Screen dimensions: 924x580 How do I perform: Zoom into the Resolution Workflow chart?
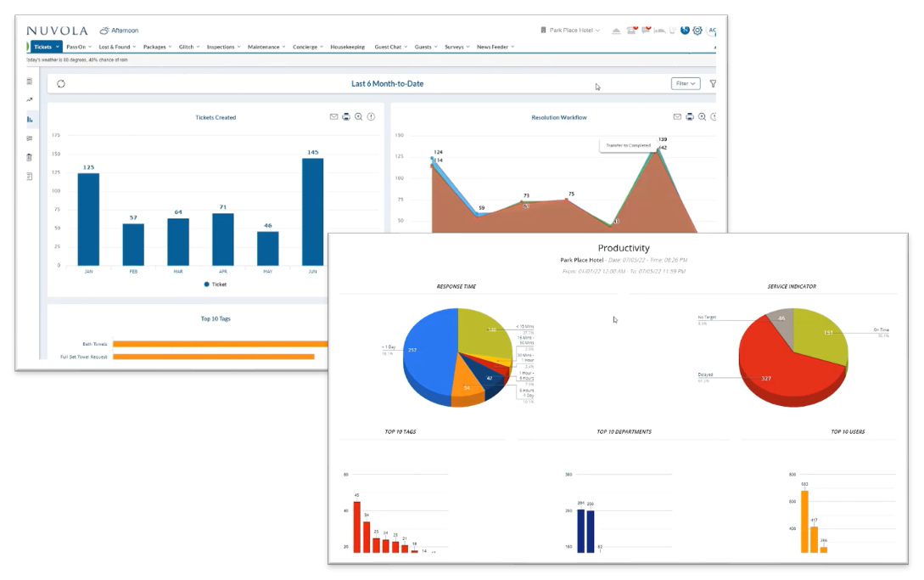(x=702, y=117)
